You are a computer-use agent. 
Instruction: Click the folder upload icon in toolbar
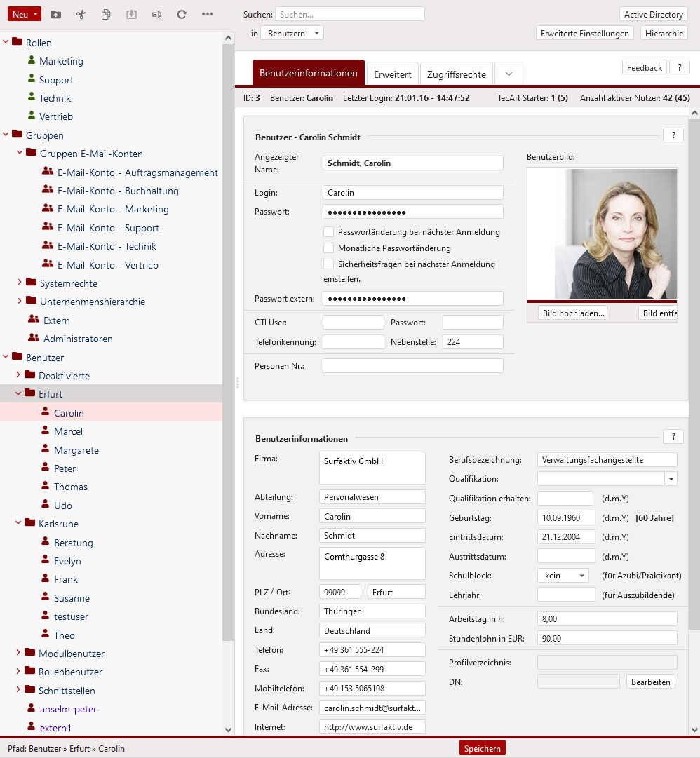pyautogui.click(x=56, y=14)
